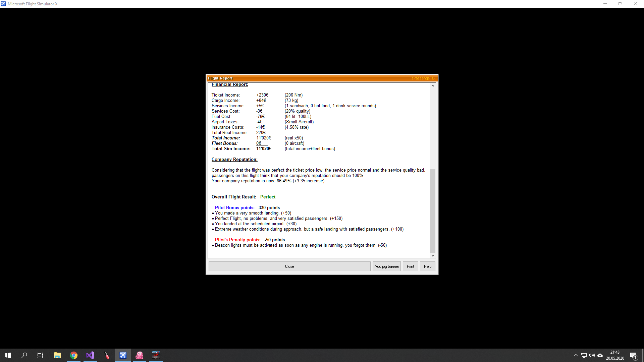Open the notification action center
This screenshot has width=644, height=362.
(x=633, y=355)
